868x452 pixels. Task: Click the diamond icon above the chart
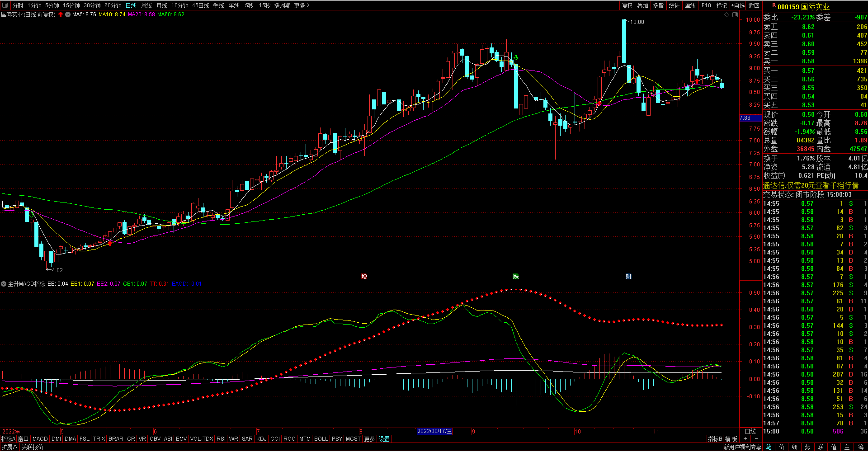[x=727, y=15]
